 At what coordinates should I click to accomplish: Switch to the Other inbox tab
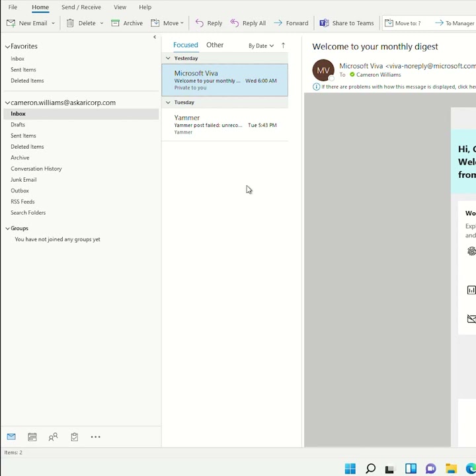[215, 45]
